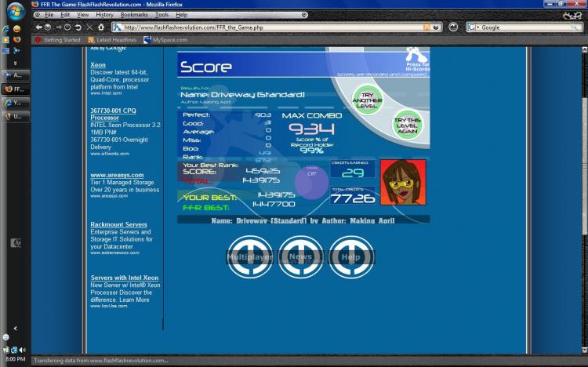This screenshot has width=588, height=367.
Task: Click the player avatar picture
Action: point(403,183)
